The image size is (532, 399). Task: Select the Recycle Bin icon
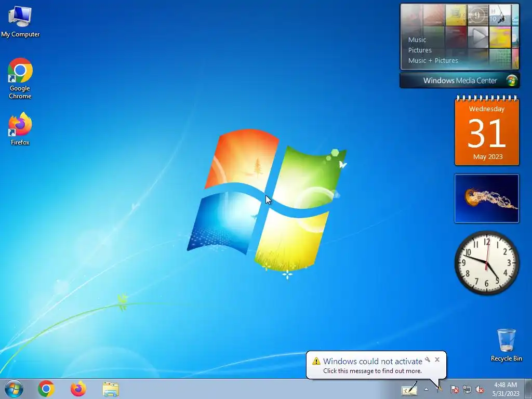click(x=506, y=345)
